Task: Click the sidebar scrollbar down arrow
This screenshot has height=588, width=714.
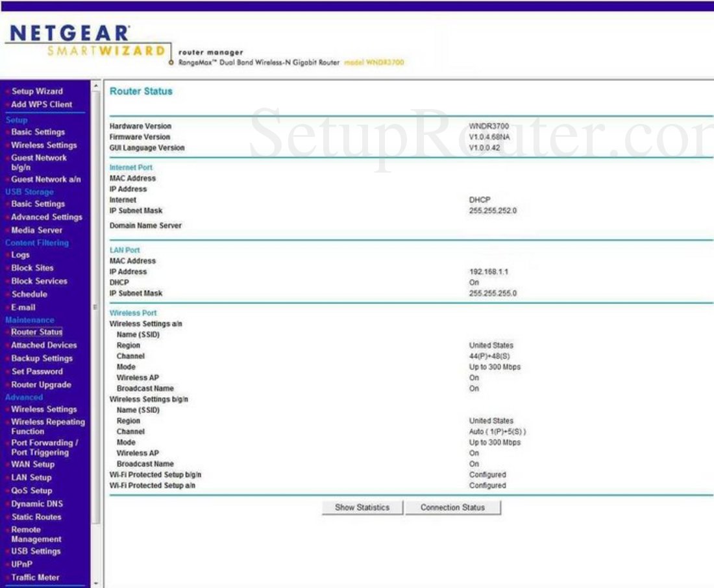Action: click(95, 583)
